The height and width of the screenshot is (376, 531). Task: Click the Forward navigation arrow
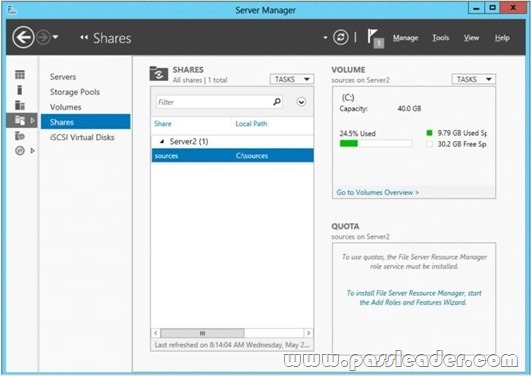[x=43, y=37]
